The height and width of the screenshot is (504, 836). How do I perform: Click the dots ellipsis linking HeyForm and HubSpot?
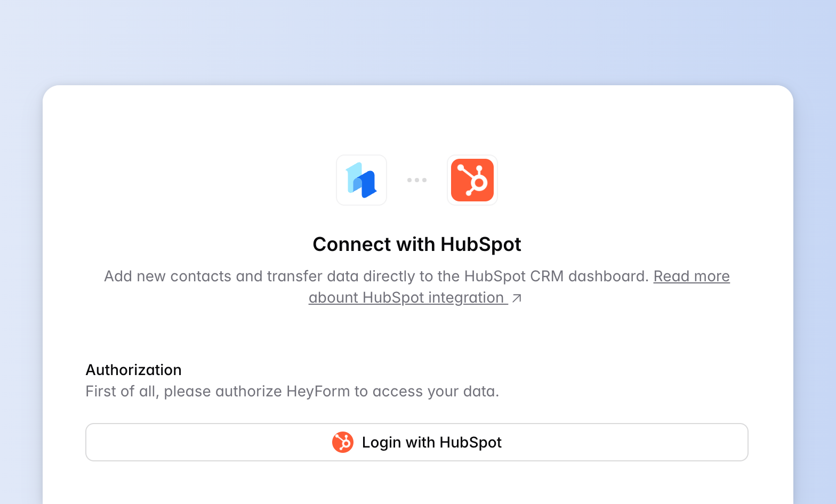pyautogui.click(x=416, y=180)
